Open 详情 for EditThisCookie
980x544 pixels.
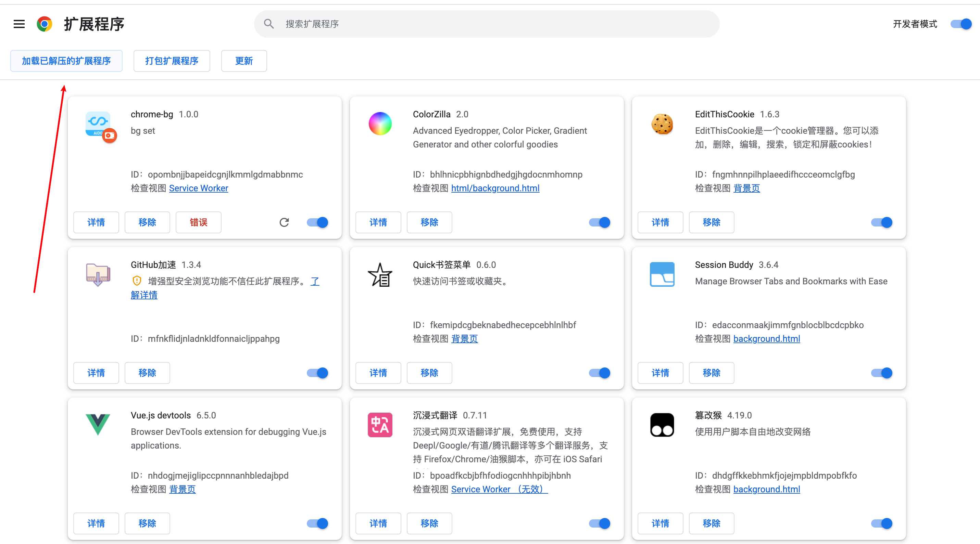(660, 222)
